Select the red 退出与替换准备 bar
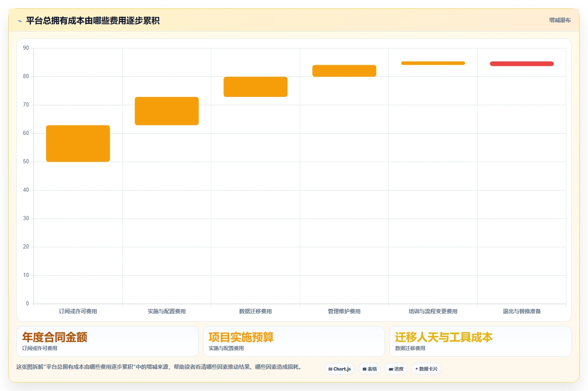This screenshot has width=588, height=391. 522,64
